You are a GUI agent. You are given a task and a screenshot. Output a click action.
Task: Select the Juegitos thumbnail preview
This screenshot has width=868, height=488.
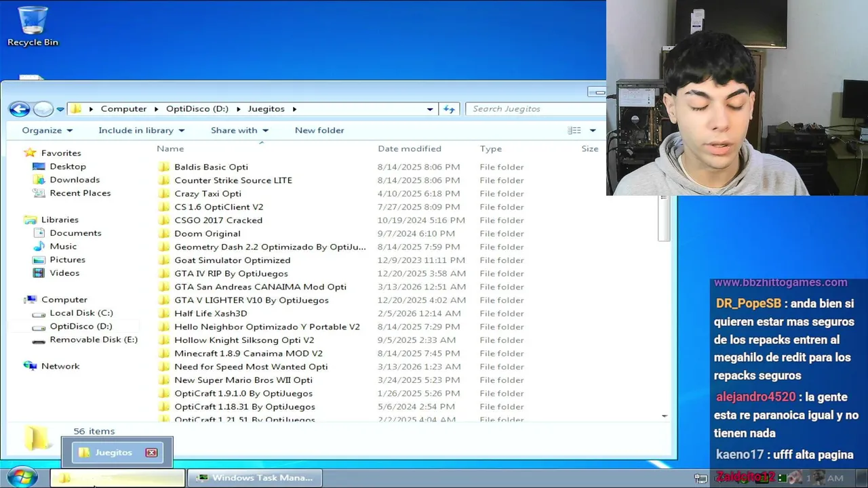coord(117,453)
